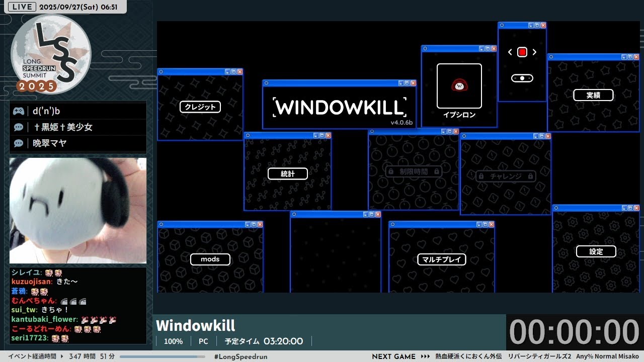Minimize the WINDOWKILL title window
The image size is (644, 362).
[x=401, y=83]
